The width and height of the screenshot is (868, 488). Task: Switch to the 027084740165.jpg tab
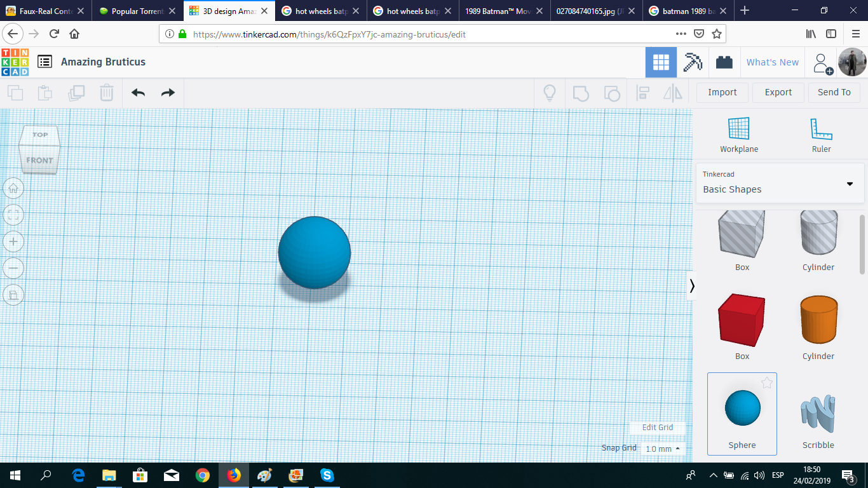pyautogui.click(x=597, y=11)
